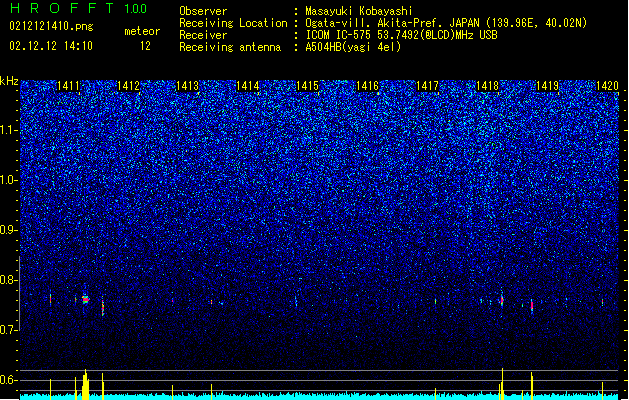Click the HROFFT 1.0.0 title text
Image resolution: width=629 pixels, height=400 pixels.
click(78, 8)
